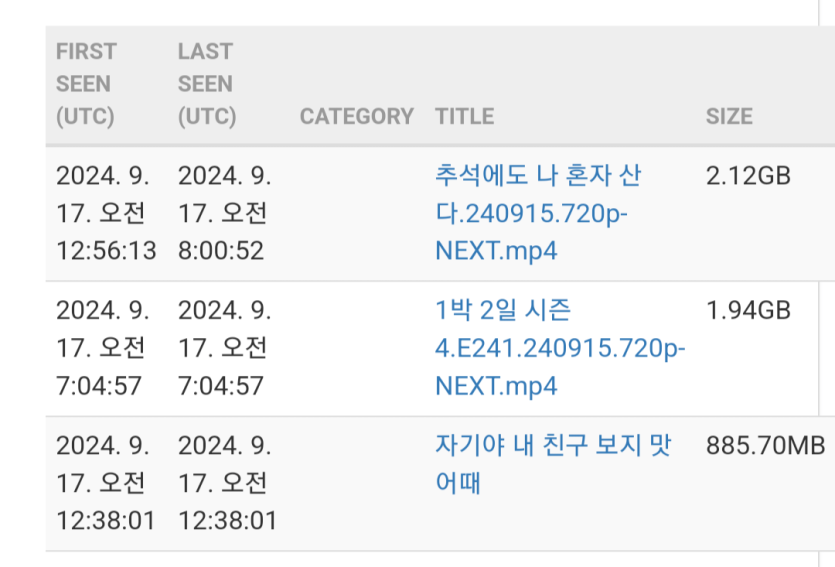Click the first seen cell of 1.94GB row
This screenshot has height=567, width=835.
click(103, 348)
